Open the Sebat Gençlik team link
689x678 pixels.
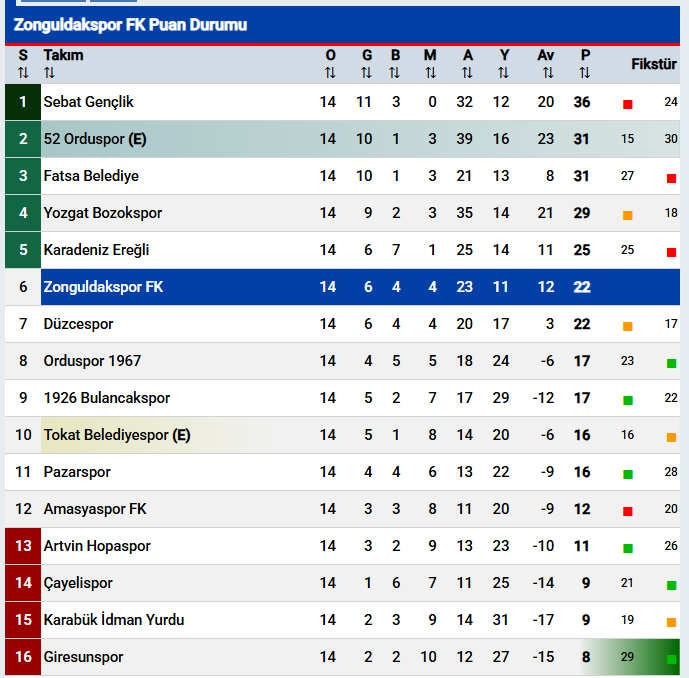point(88,102)
